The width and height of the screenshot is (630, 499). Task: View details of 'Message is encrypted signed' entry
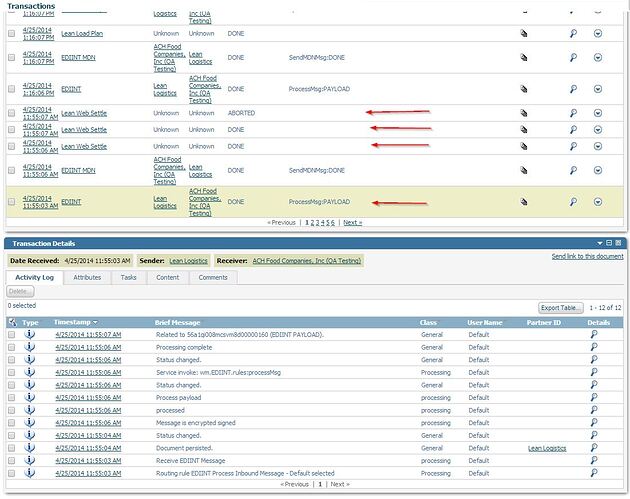pyautogui.click(x=594, y=423)
